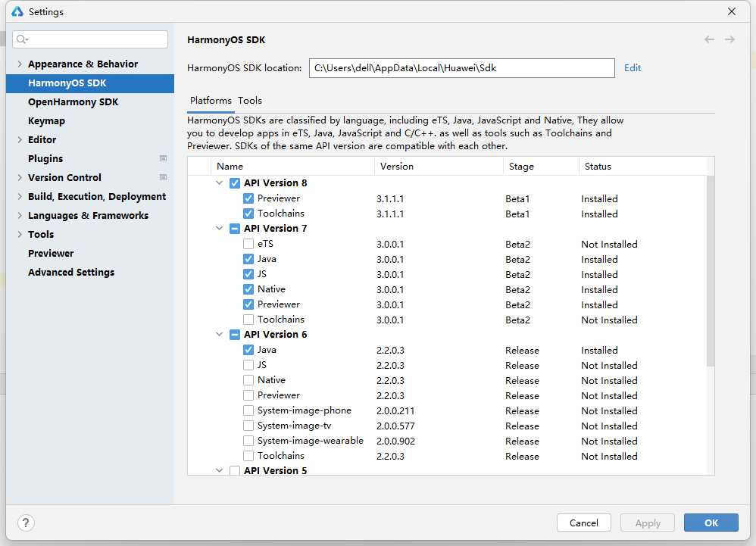The image size is (756, 546).
Task: Expand the Editor settings section
Action: [x=20, y=140]
